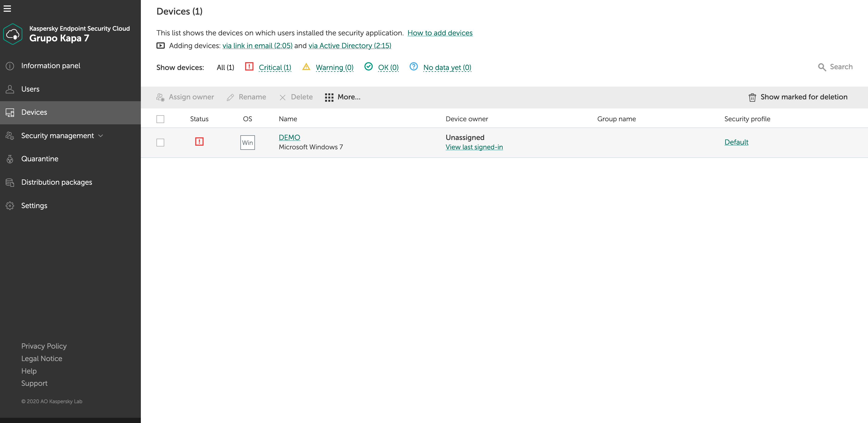Click the blue No data question icon

click(413, 66)
